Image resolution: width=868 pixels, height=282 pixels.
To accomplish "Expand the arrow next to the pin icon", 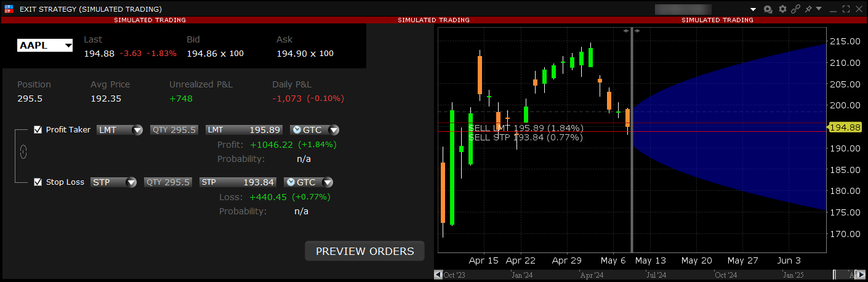I will (819, 9).
